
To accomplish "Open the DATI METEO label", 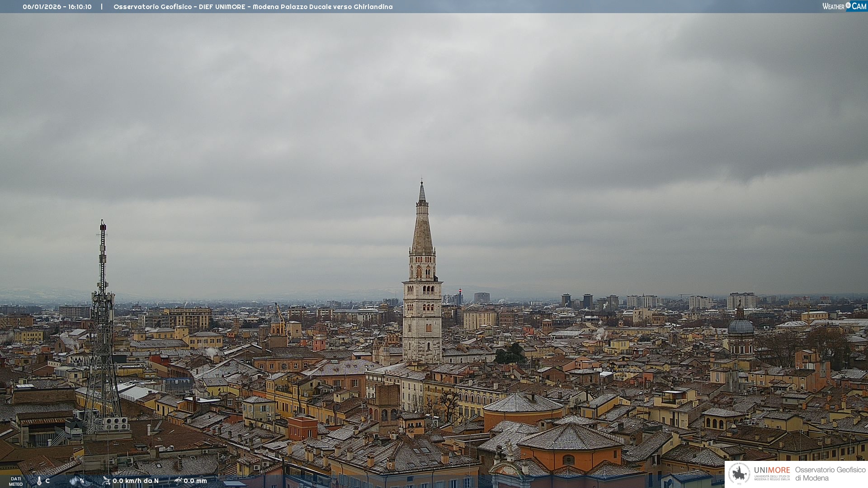I will click(x=16, y=481).
